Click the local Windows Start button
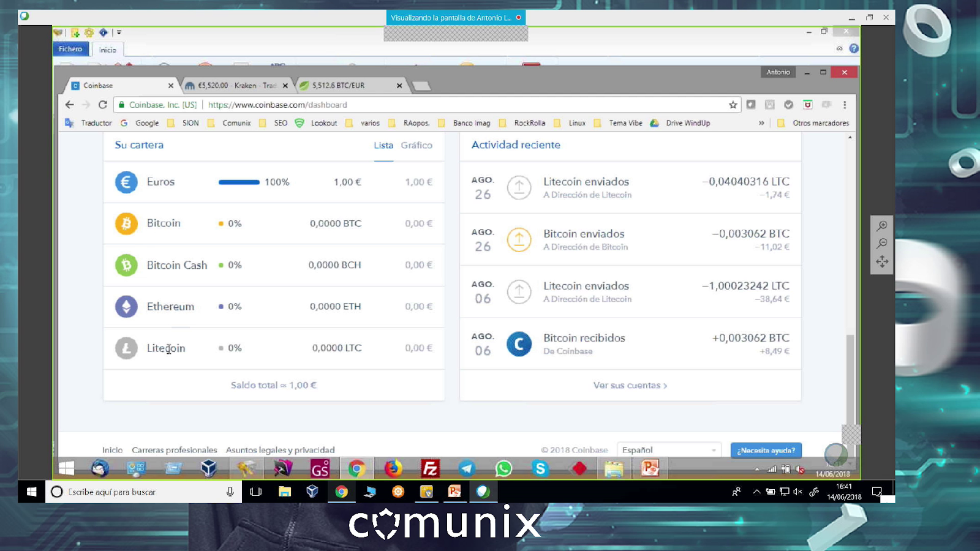This screenshot has width=980, height=551. pyautogui.click(x=32, y=492)
